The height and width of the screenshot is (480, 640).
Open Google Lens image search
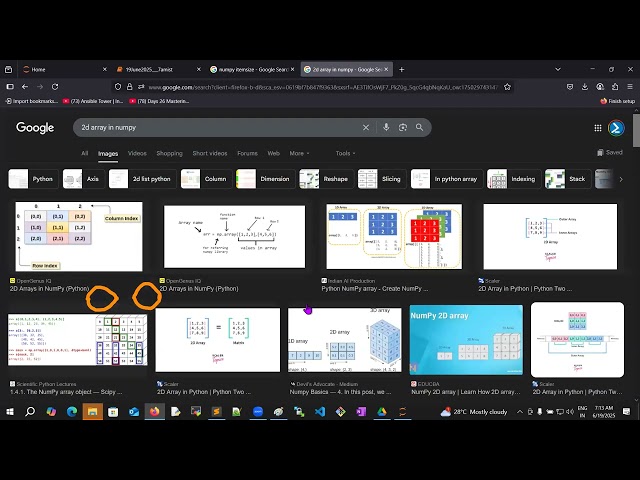[x=403, y=127]
